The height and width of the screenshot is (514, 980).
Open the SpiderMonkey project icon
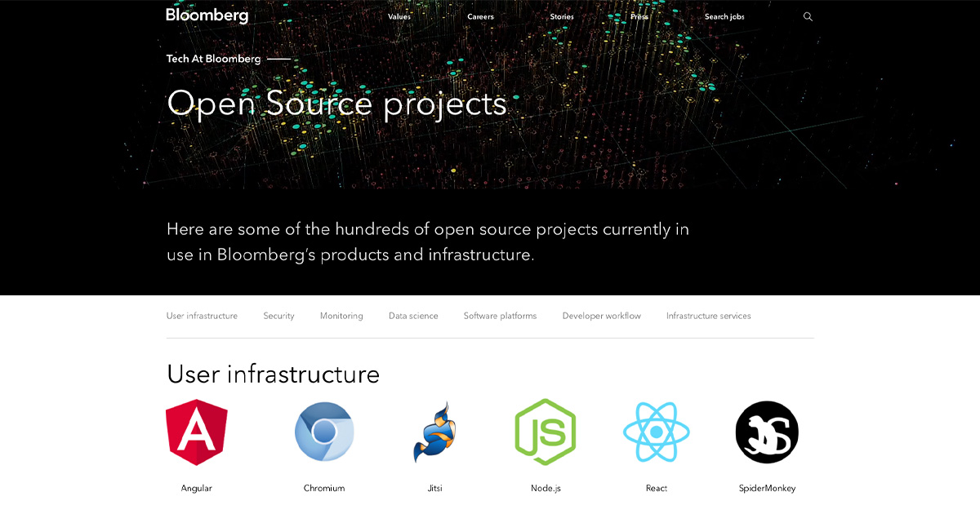pyautogui.click(x=767, y=432)
